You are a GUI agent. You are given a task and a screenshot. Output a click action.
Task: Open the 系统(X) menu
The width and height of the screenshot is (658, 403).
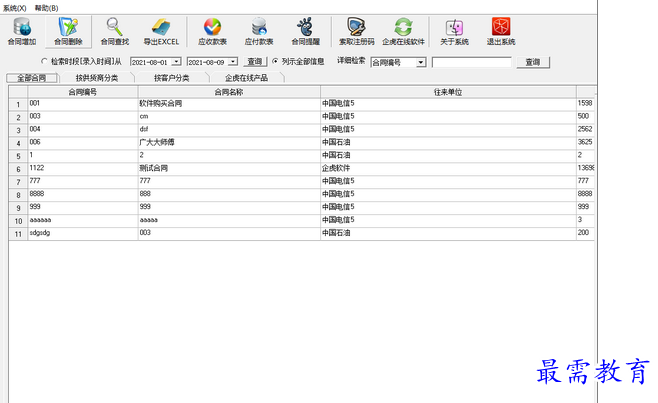point(15,8)
